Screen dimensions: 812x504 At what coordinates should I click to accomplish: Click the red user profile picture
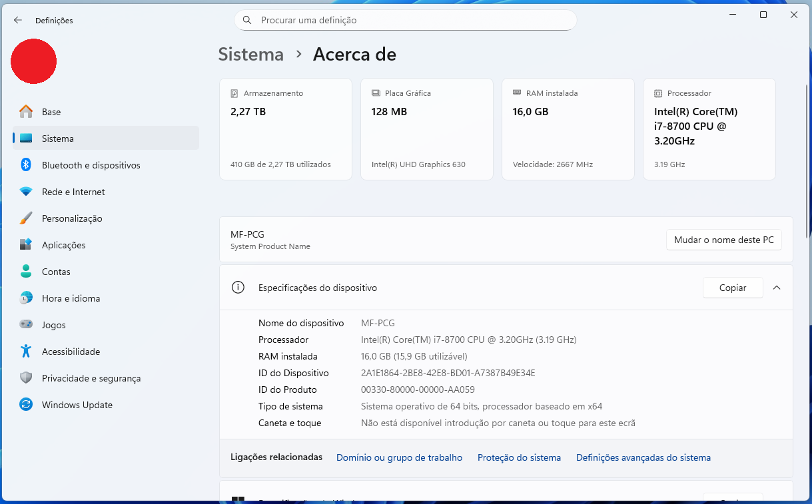pyautogui.click(x=33, y=61)
